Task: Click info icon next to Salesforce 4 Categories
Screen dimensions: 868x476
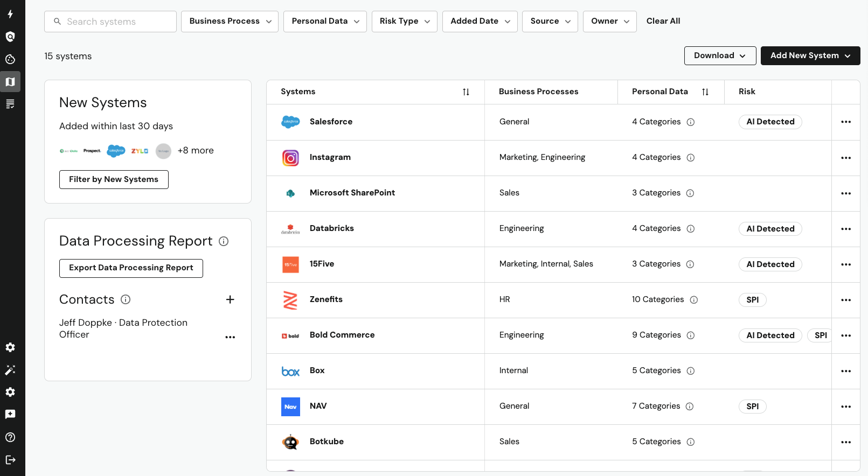Action: click(691, 122)
